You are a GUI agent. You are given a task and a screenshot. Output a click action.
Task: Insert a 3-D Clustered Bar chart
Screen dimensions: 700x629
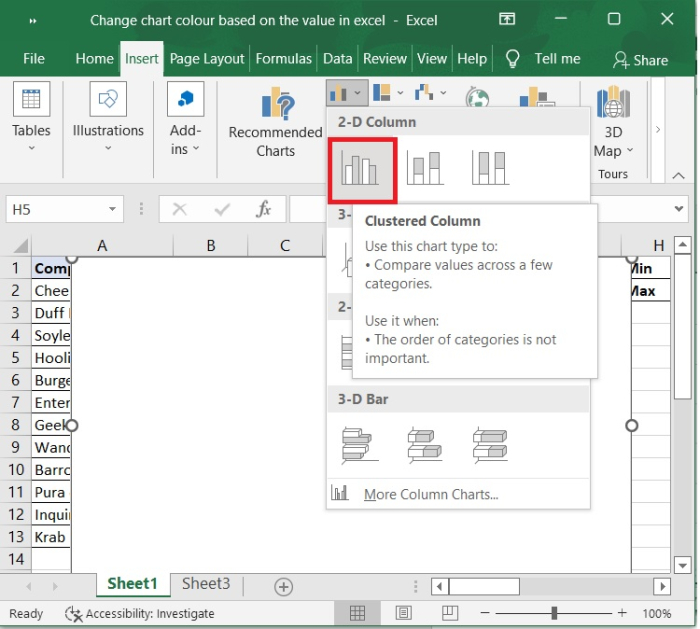359,444
